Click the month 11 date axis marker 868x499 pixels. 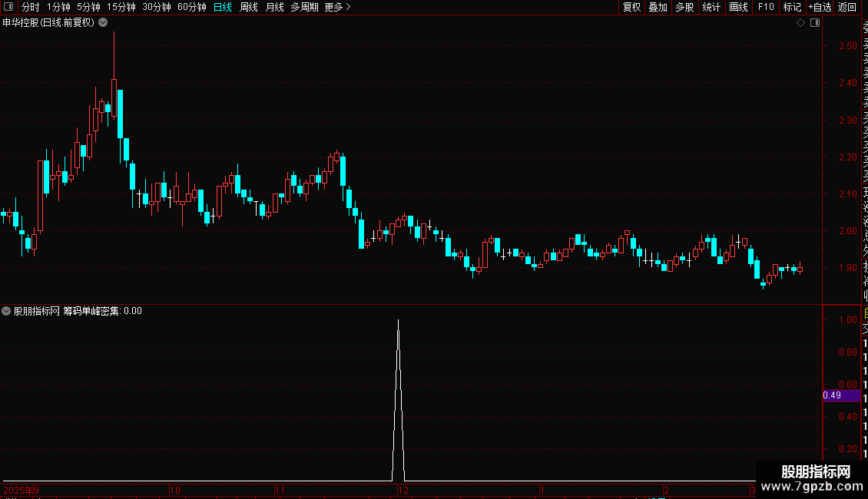click(x=280, y=490)
